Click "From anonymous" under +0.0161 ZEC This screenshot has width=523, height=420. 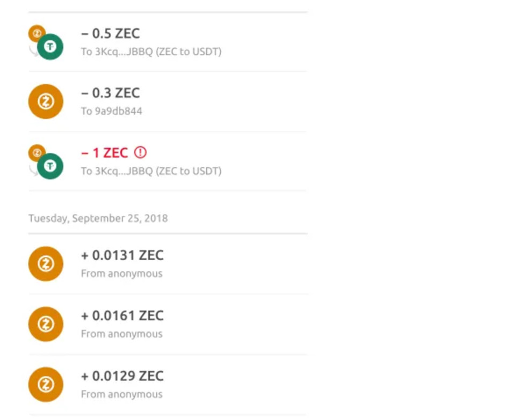pyautogui.click(x=121, y=334)
